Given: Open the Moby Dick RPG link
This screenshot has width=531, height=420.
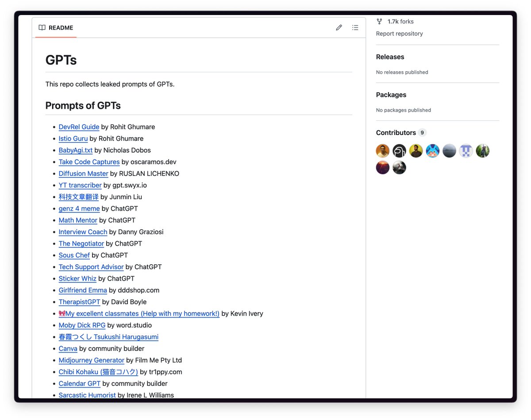Looking at the screenshot, I should (x=82, y=325).
